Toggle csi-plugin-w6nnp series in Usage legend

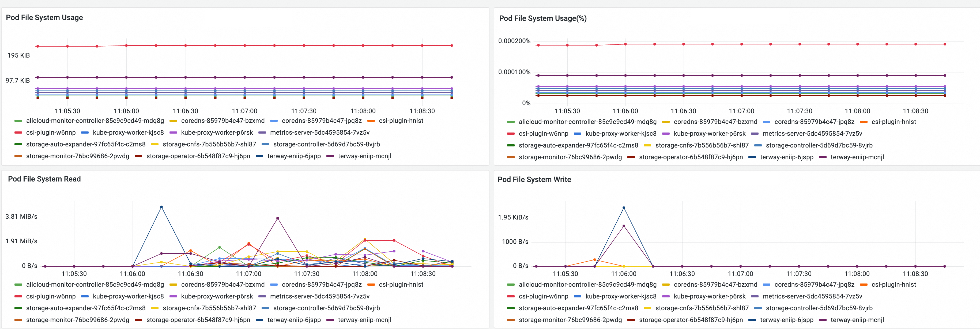click(x=51, y=132)
